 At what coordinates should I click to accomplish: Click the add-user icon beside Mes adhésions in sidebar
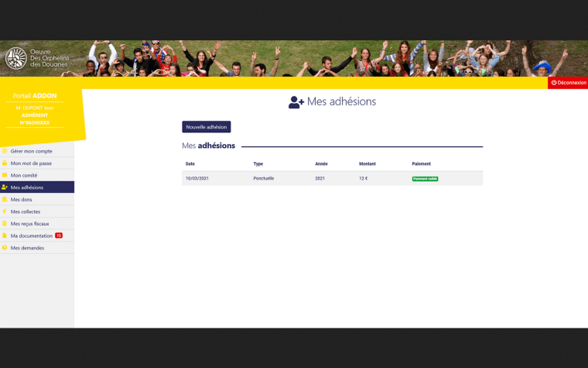pyautogui.click(x=5, y=187)
